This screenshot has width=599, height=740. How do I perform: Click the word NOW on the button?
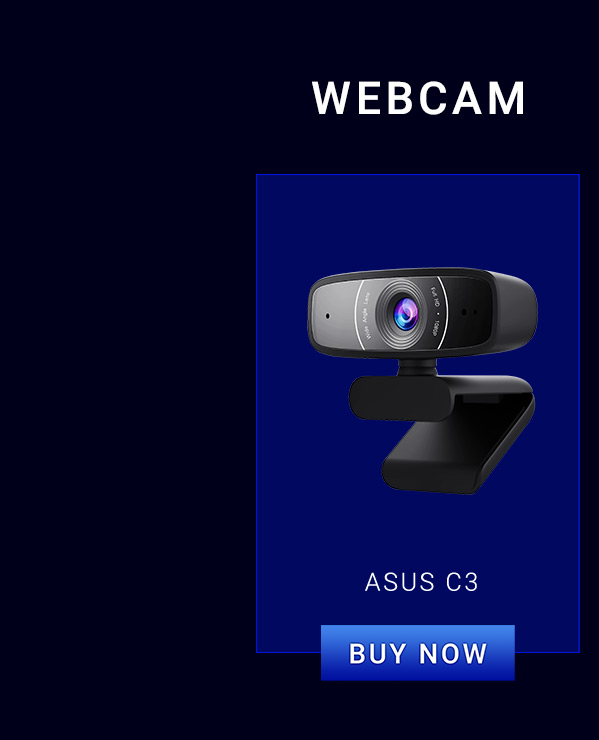point(453,653)
